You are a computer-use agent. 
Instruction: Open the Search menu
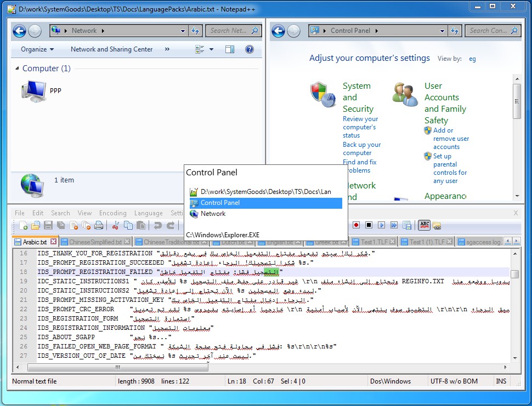tap(60, 213)
